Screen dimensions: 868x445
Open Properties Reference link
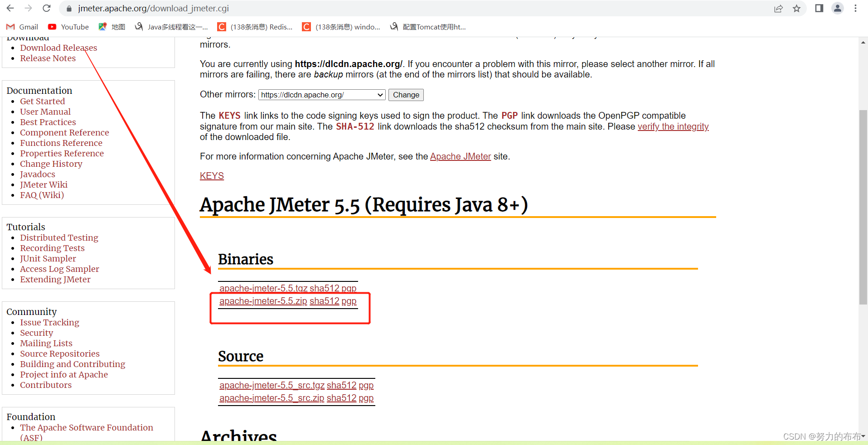(x=62, y=153)
